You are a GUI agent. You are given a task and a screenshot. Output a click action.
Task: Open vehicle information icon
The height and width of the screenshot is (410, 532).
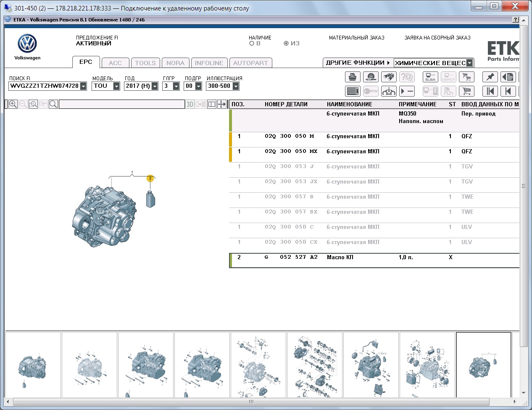tap(389, 91)
